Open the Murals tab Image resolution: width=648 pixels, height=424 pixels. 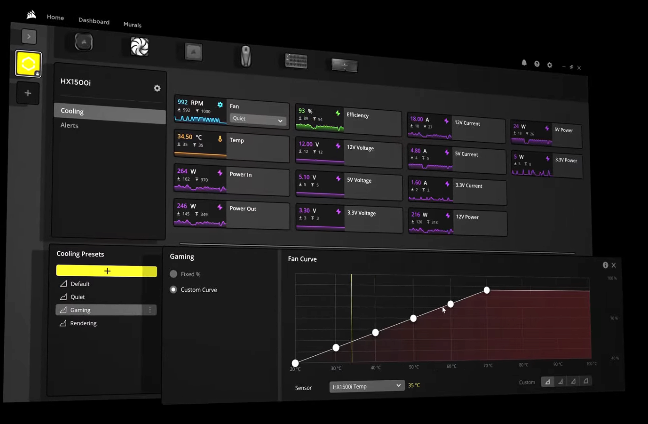[132, 22]
